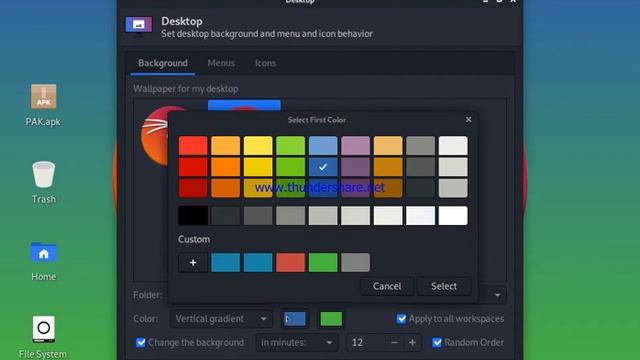The image size is (640, 360).
Task: Pick the medium purple swatch in middle row
Action: (x=356, y=167)
